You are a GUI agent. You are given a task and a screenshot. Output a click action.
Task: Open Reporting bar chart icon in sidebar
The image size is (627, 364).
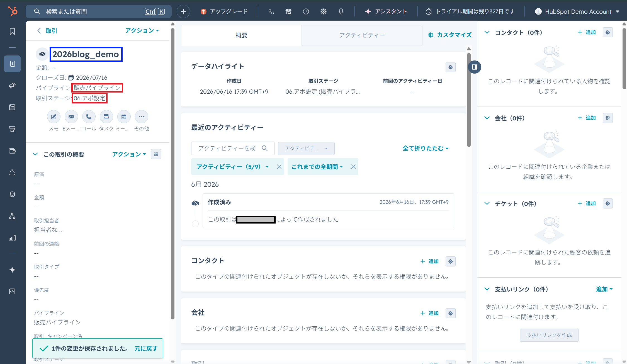(12, 238)
